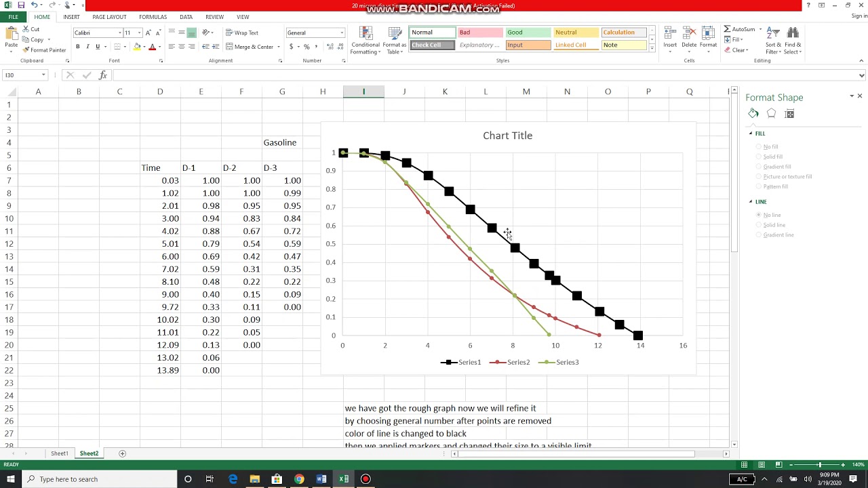Screen dimensions: 868x488
Task: Open Size & Properties icon in Format Shape
Action: (789, 114)
